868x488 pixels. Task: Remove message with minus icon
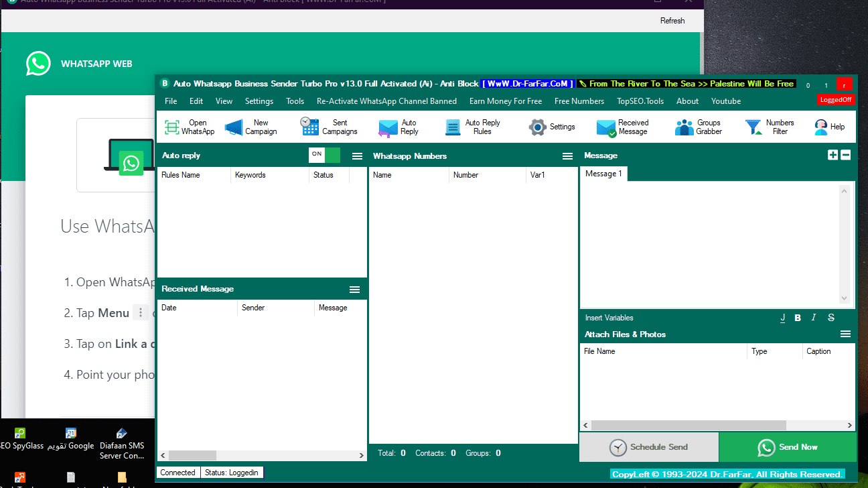(x=845, y=155)
